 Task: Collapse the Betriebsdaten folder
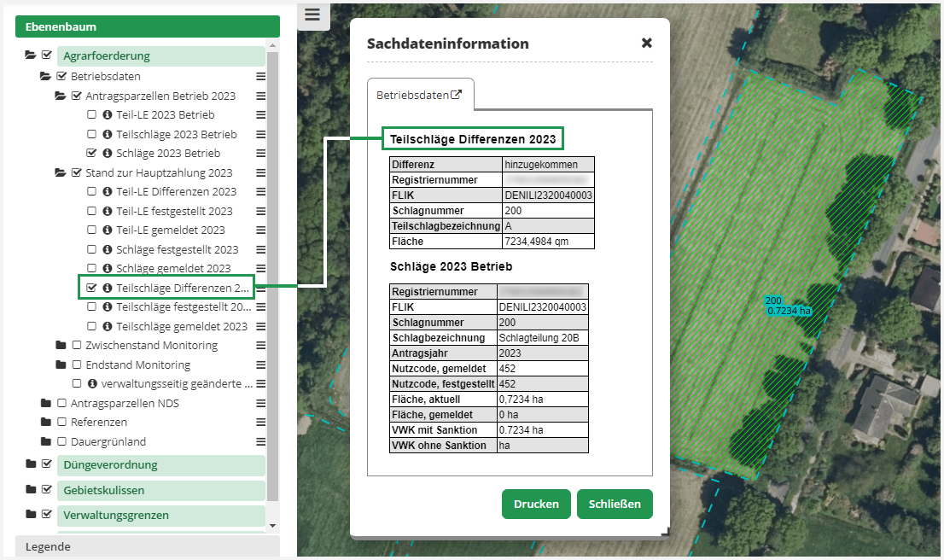pos(45,77)
